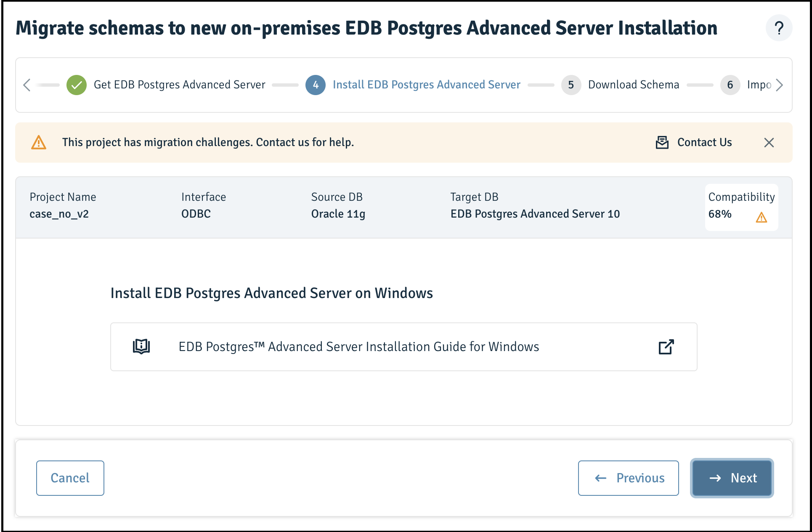The width and height of the screenshot is (812, 532).
Task: Click the Contact Us link
Action: [705, 142]
